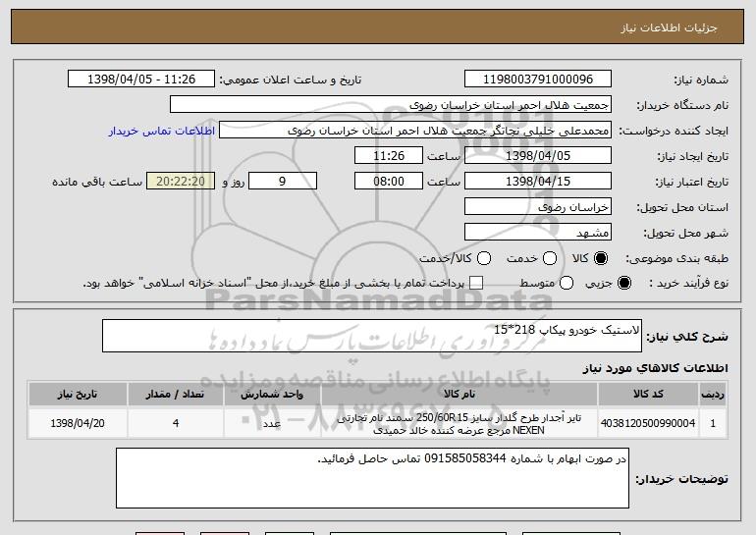Click the item code cell 403812500990004
This screenshot has width=756, height=535.
[x=648, y=423]
